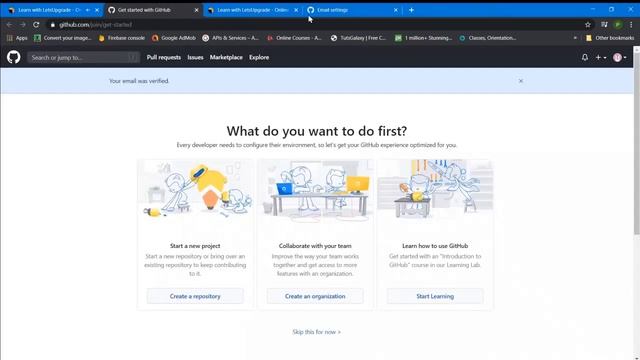Image resolution: width=640 pixels, height=360 pixels.
Task: Click the site lock icon
Action: (53, 25)
